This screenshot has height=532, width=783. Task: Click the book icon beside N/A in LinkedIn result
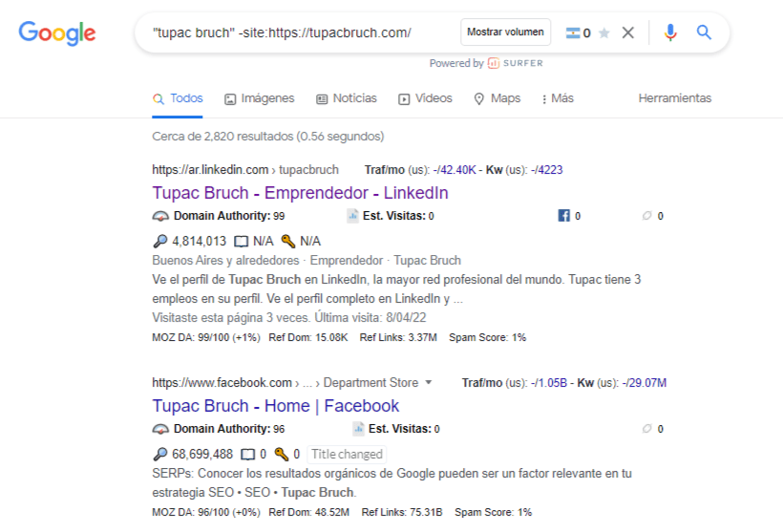[242, 242]
